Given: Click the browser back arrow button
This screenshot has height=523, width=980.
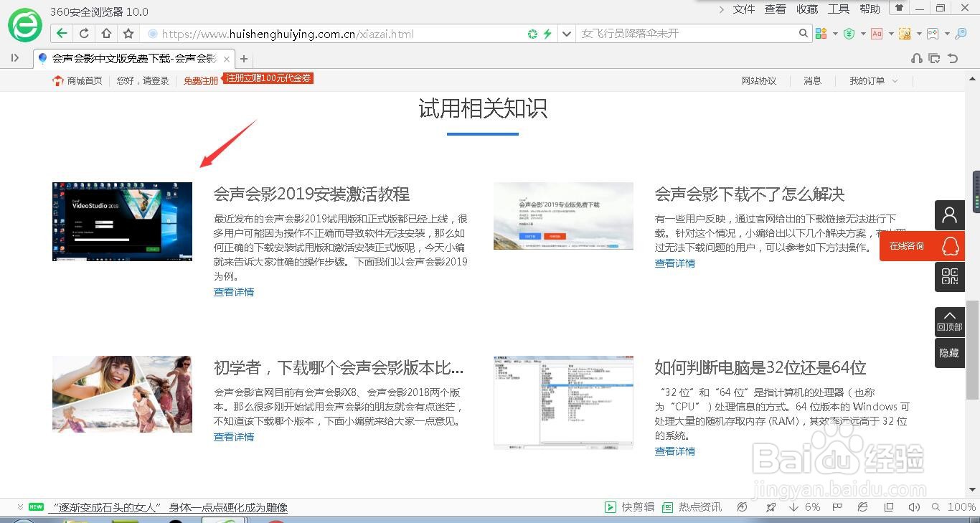Looking at the screenshot, I should coord(62,34).
